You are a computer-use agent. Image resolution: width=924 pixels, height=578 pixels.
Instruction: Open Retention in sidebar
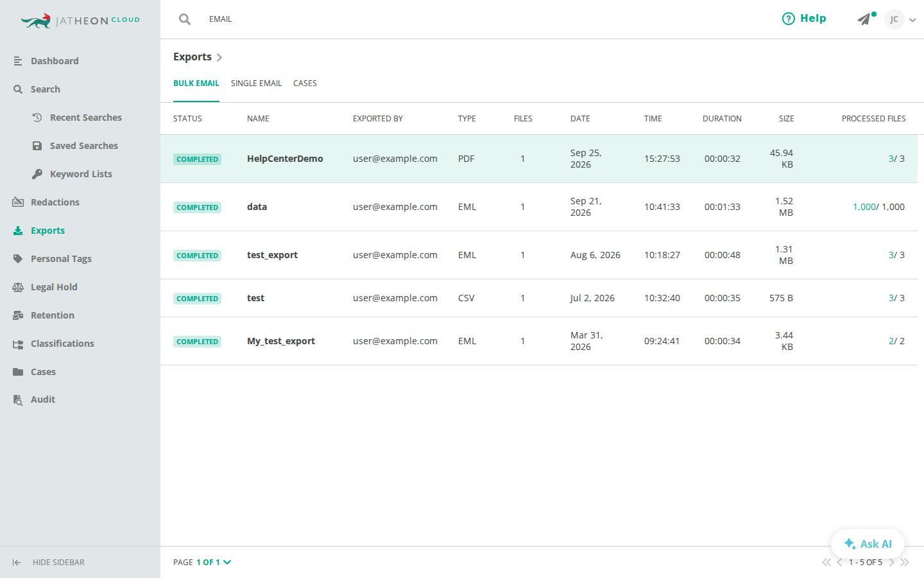point(53,315)
